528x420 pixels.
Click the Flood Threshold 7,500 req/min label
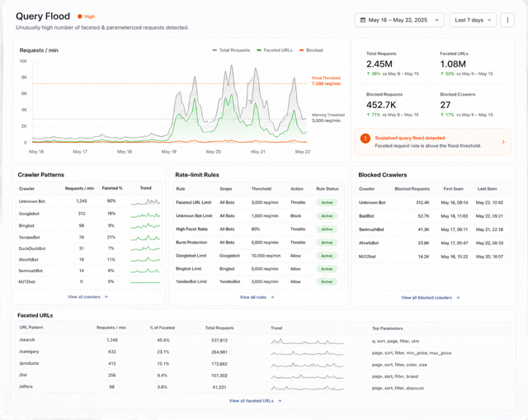[326, 81]
